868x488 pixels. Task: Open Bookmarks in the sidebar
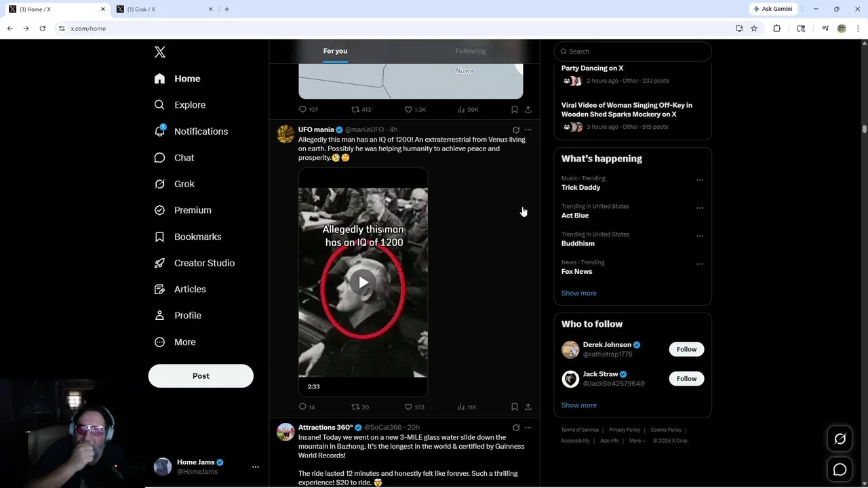[x=188, y=237]
